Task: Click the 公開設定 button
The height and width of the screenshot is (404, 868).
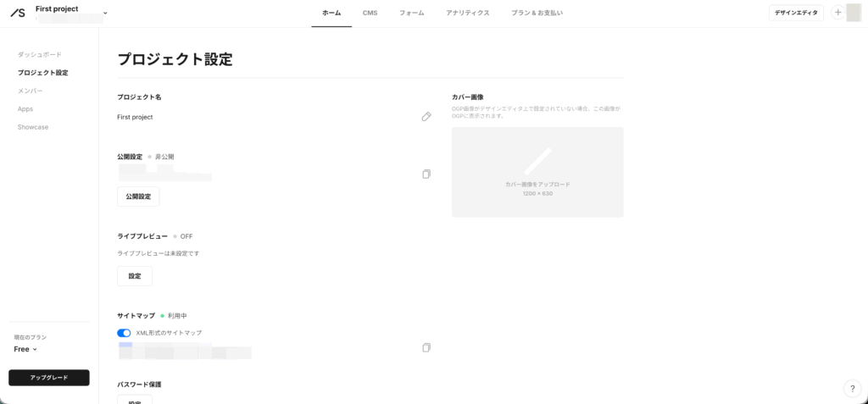Action: coord(138,196)
